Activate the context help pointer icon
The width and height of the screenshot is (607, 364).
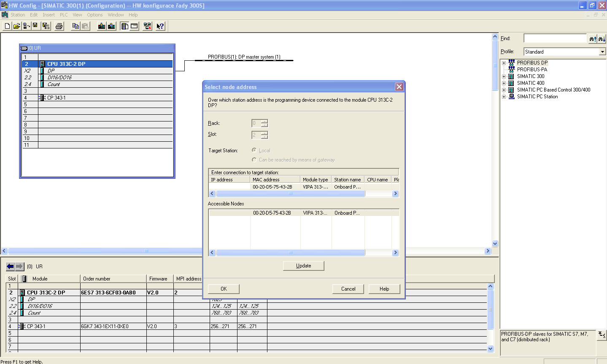pyautogui.click(x=160, y=26)
